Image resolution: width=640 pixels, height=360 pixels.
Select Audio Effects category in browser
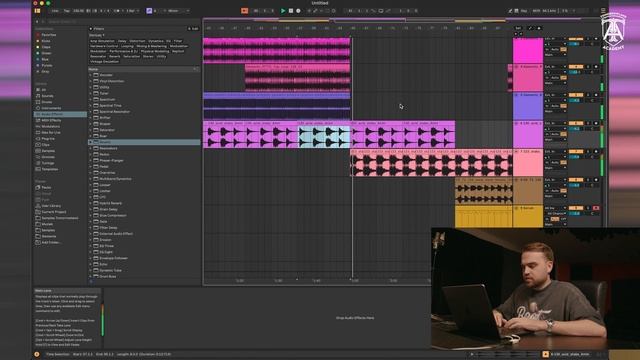60,114
